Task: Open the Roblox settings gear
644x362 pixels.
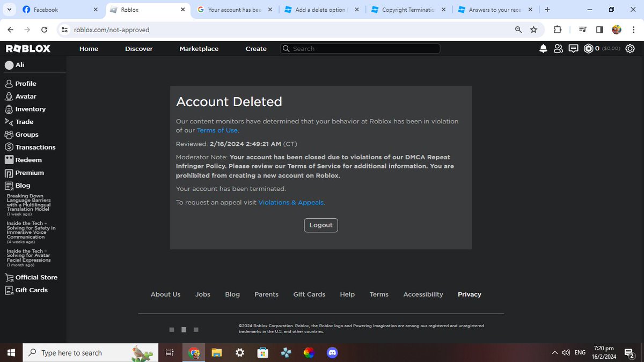Action: [x=630, y=49]
